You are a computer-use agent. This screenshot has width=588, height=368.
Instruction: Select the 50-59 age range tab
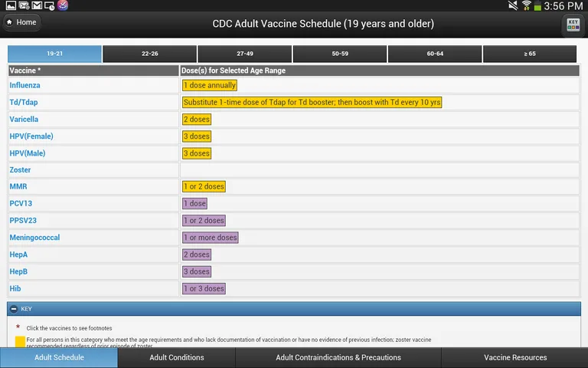point(340,54)
